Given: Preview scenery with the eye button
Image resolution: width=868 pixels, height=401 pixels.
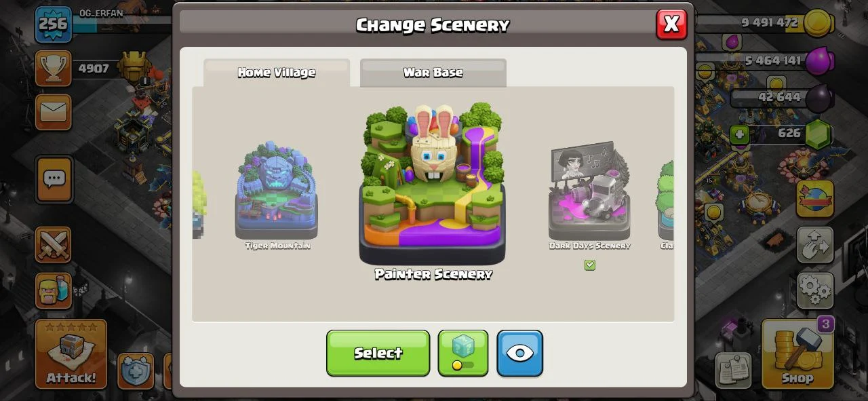Looking at the screenshot, I should [x=520, y=353].
